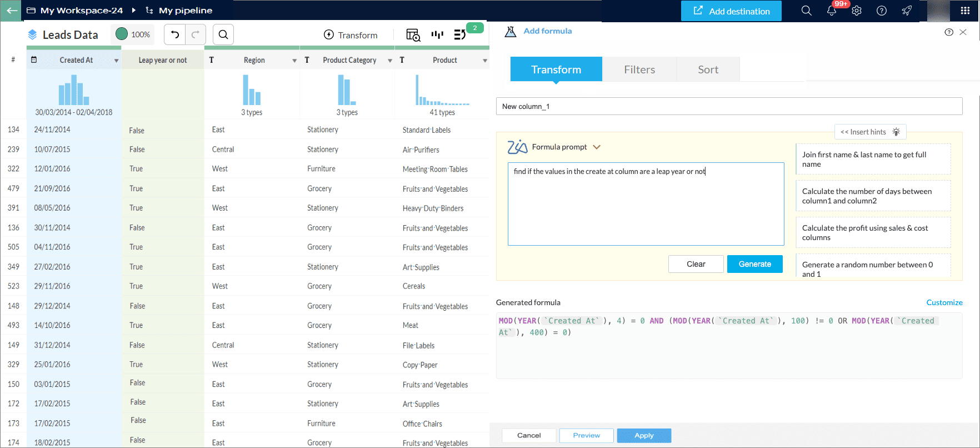
Task: Click the My pipeline breadcrumb
Action: pyautogui.click(x=186, y=11)
